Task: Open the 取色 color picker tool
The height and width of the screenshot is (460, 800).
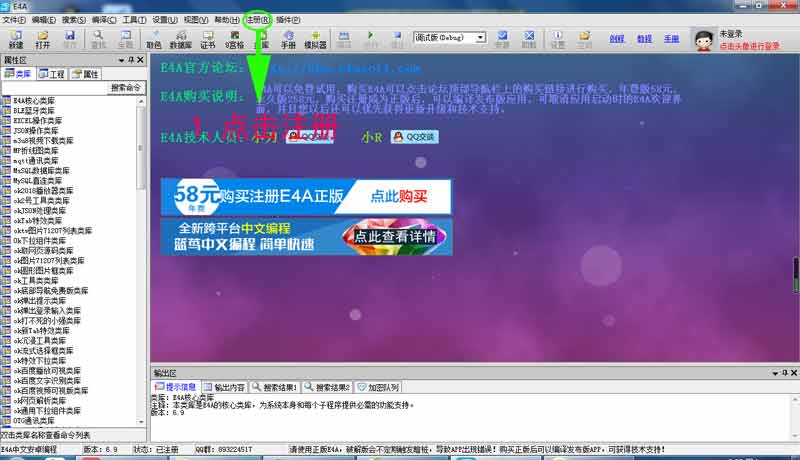Action: coord(154,39)
